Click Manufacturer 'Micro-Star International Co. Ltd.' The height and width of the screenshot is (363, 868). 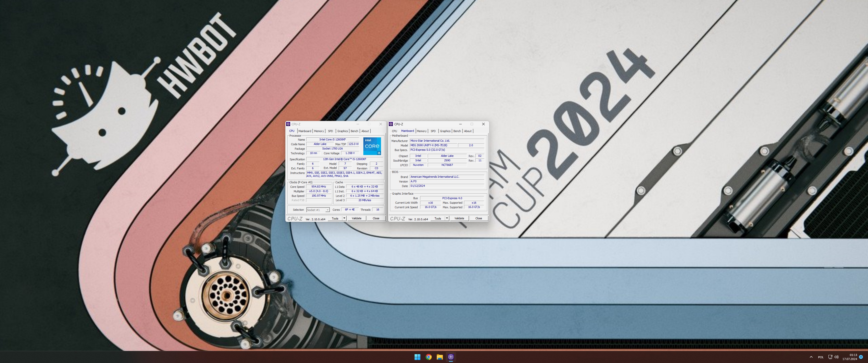coord(447,141)
